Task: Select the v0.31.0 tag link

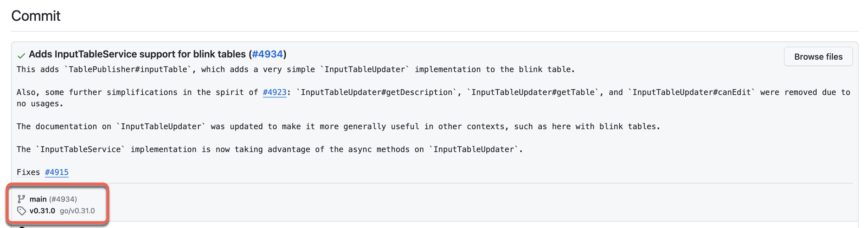Action: point(42,211)
